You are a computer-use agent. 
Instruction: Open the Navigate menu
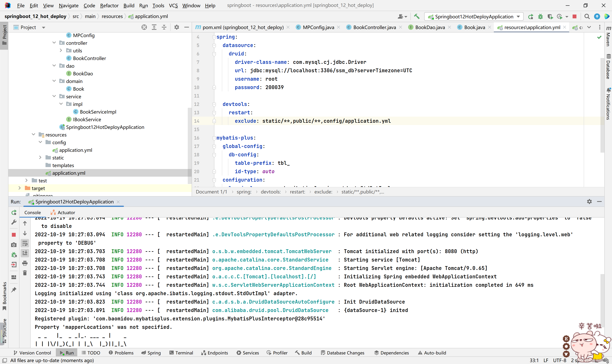(68, 5)
